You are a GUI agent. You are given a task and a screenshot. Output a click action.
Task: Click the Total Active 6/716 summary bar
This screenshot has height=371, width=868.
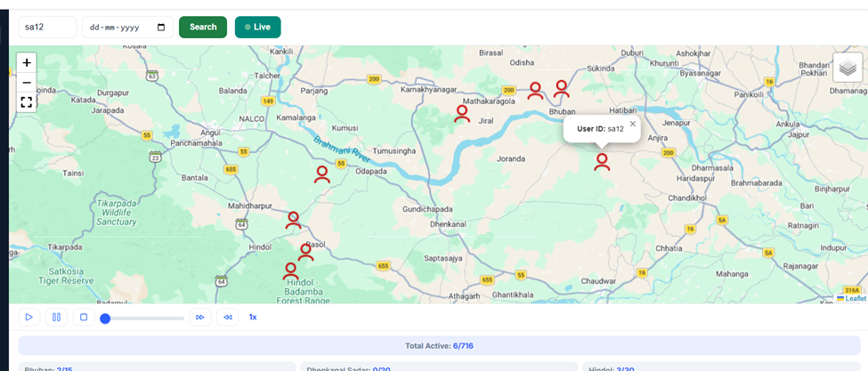click(x=439, y=346)
